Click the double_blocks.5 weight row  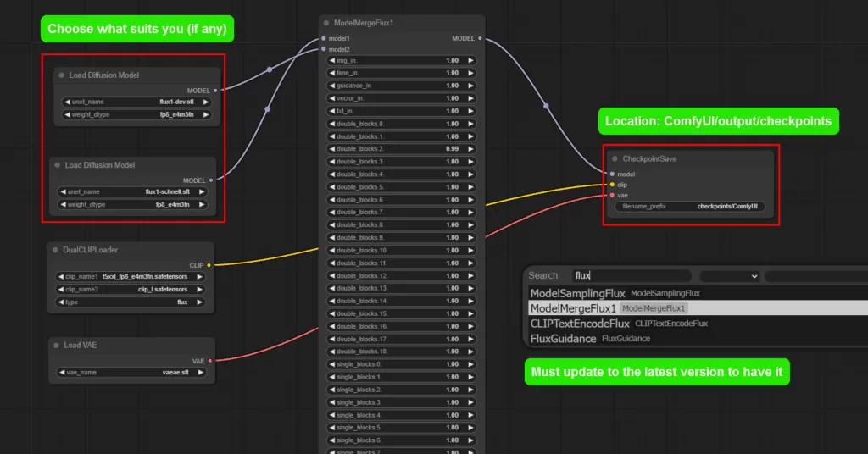[401, 187]
